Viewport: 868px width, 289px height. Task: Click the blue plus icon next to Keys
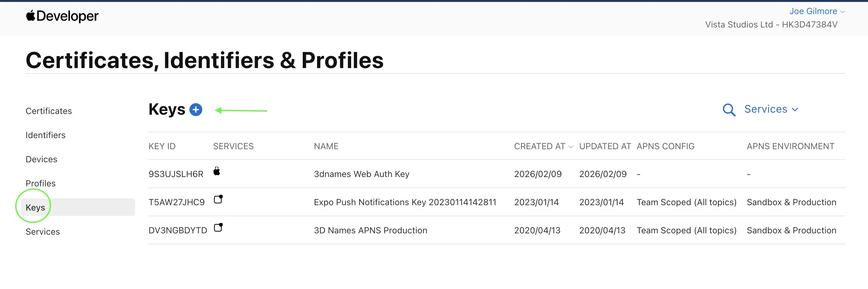pos(196,110)
